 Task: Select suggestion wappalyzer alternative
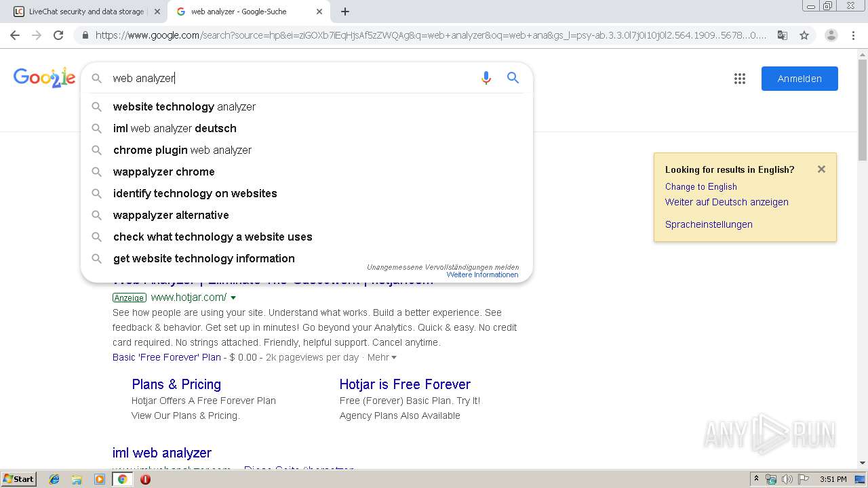point(307,215)
